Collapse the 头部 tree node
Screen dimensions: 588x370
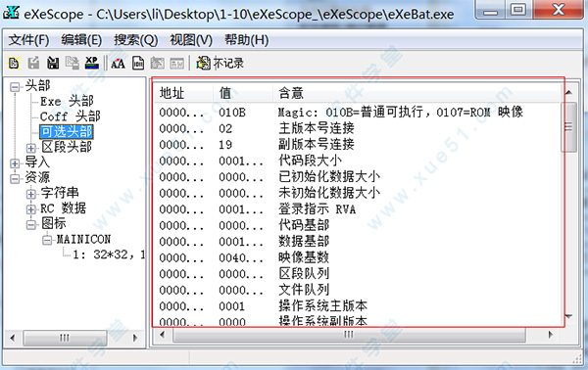click(x=15, y=87)
